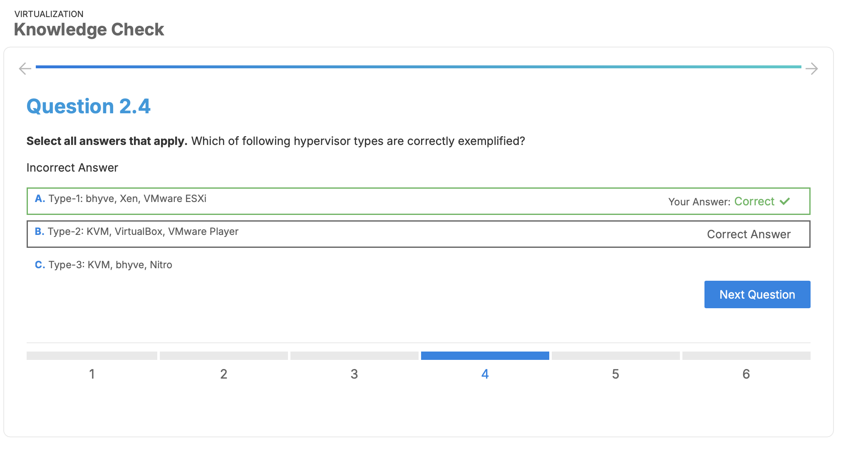Select the current question 4 number
The image size is (868, 454).
pyautogui.click(x=485, y=374)
